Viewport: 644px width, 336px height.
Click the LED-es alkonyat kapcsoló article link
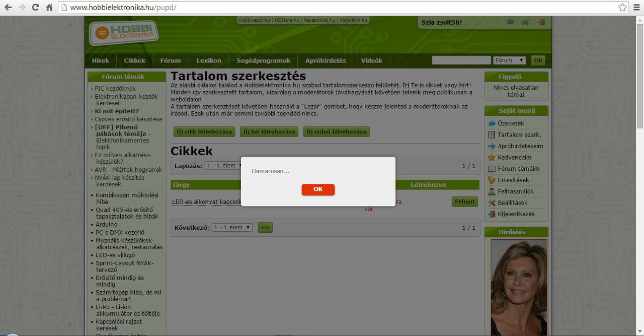click(x=207, y=202)
